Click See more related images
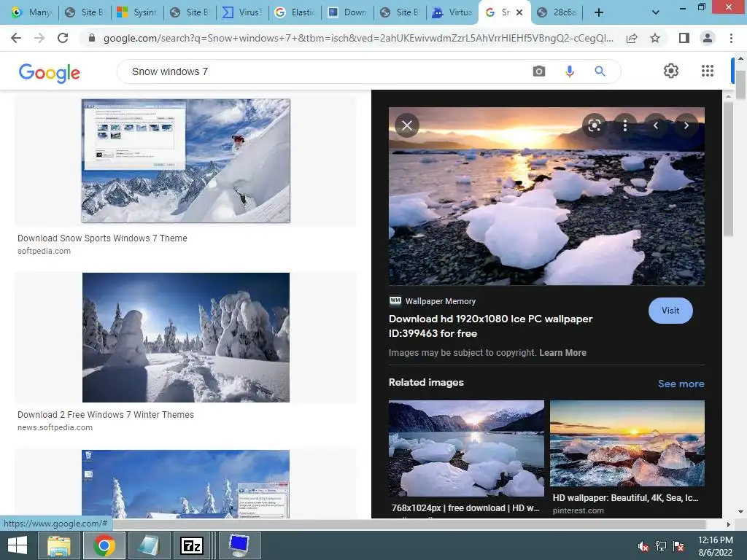Viewport: 747px width, 560px height. [x=681, y=384]
